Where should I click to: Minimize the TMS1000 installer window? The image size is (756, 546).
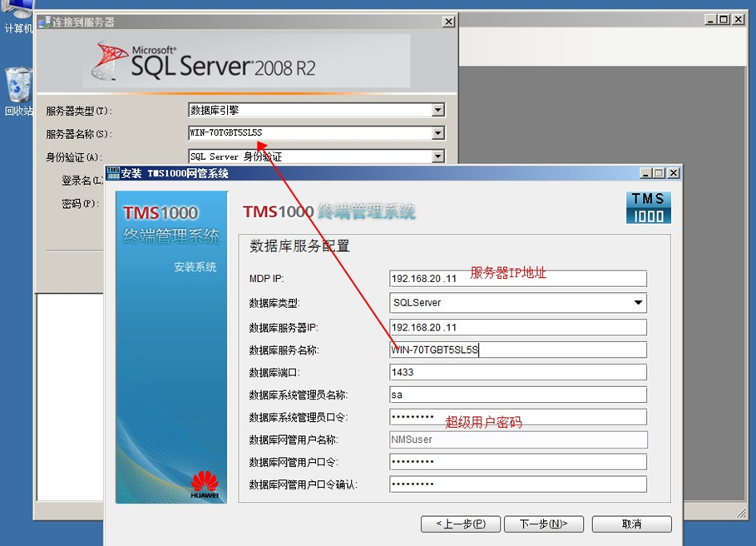[646, 172]
